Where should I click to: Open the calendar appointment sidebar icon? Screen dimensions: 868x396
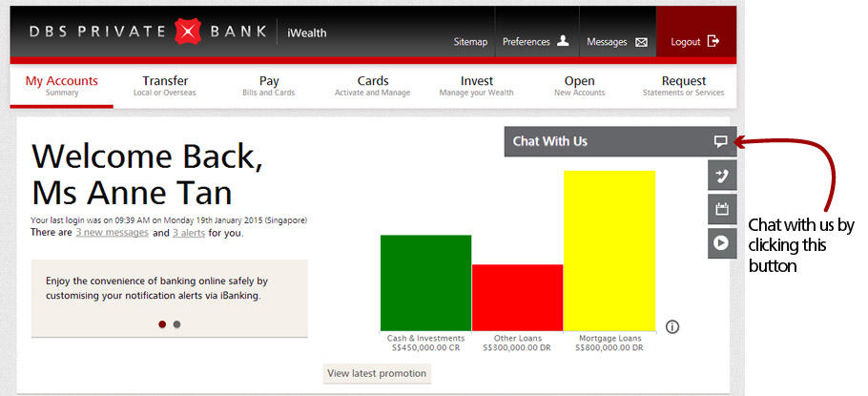pyautogui.click(x=722, y=209)
